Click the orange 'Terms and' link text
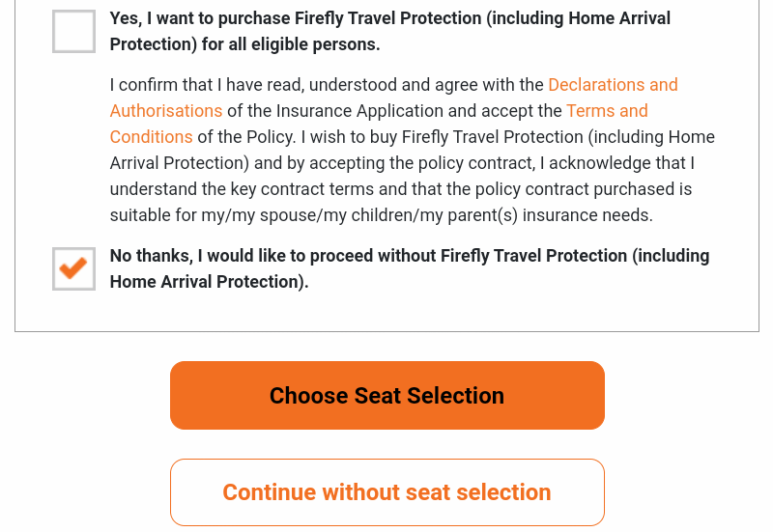This screenshot has width=773, height=532. (608, 111)
